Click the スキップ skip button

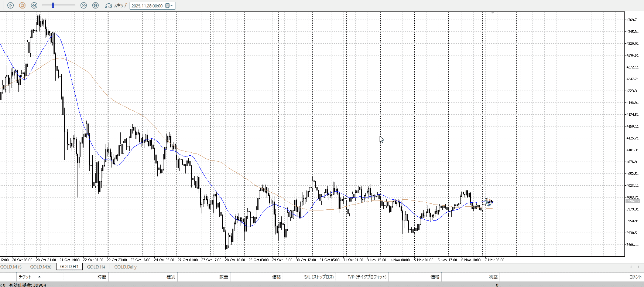[116, 6]
